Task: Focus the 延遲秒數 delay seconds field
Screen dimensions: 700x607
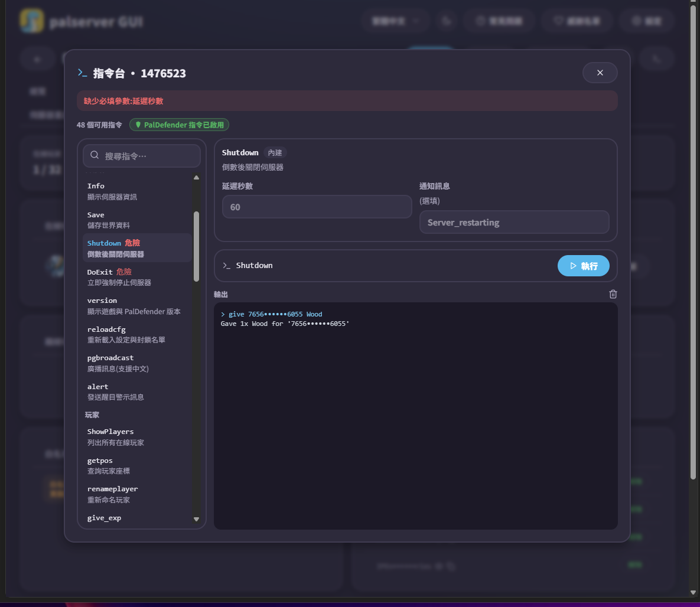Action: 317,207
